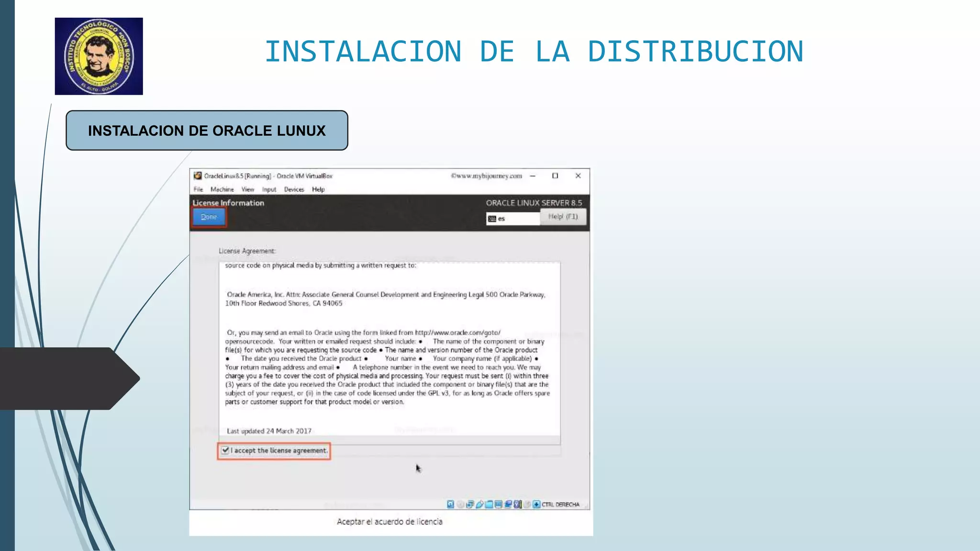This screenshot has width=980, height=551.
Task: Click the Instituto Tecnológico Don Bosco logo
Action: click(99, 56)
